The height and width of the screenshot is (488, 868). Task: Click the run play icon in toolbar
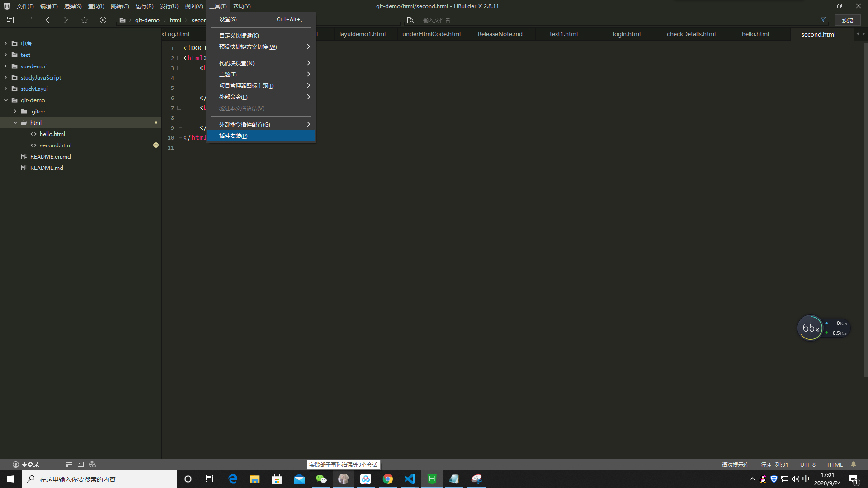click(x=103, y=20)
